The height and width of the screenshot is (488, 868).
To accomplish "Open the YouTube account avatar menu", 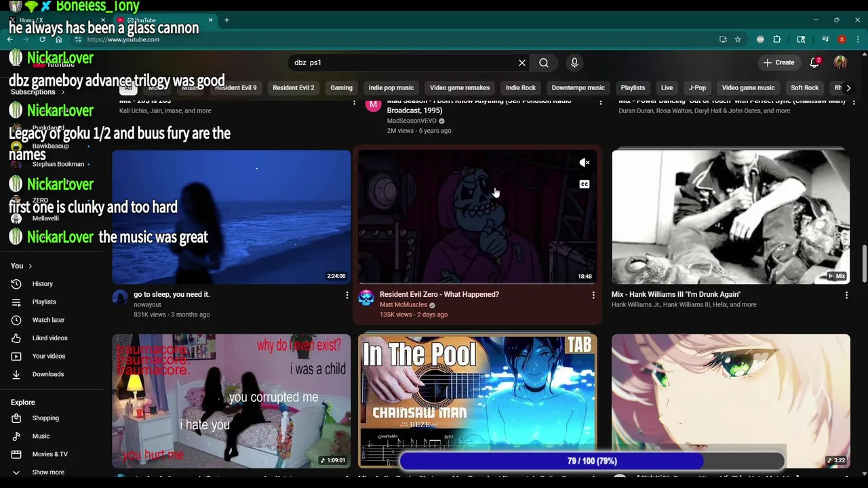I will tap(841, 62).
